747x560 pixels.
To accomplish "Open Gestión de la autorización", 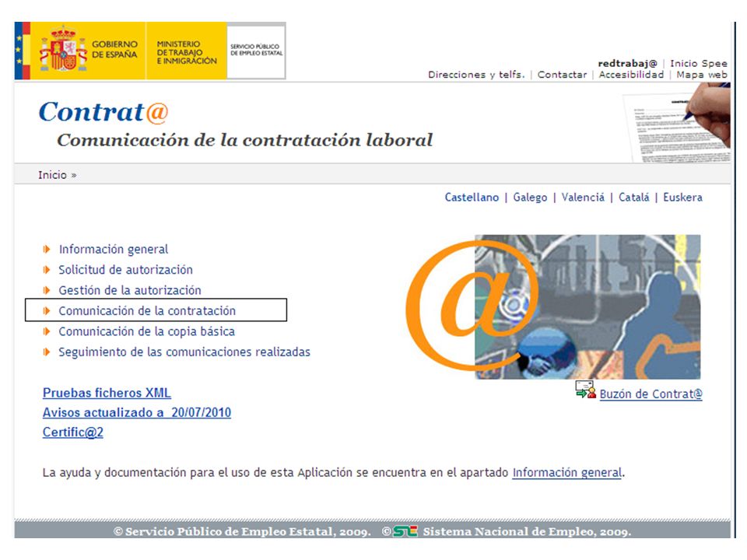I will (x=130, y=290).
